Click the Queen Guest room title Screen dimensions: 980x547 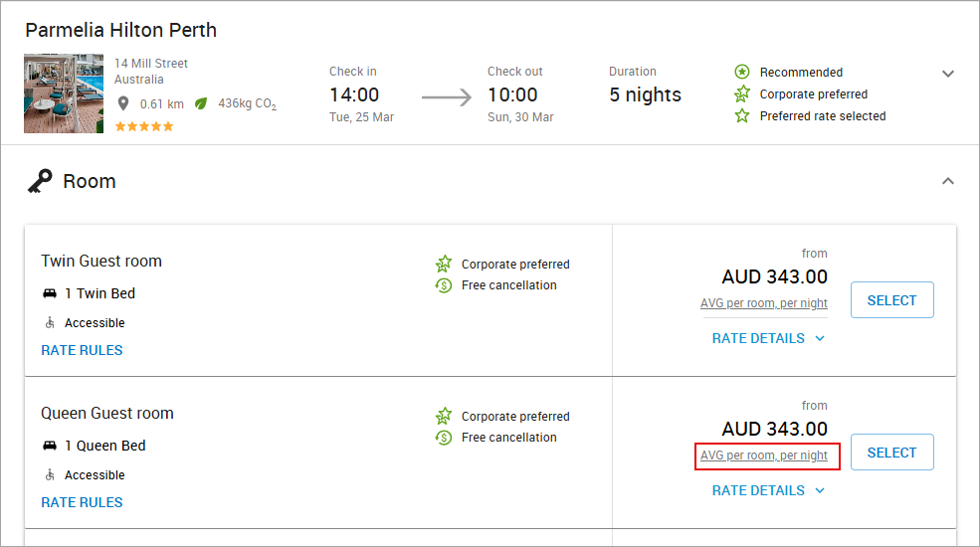[107, 414]
